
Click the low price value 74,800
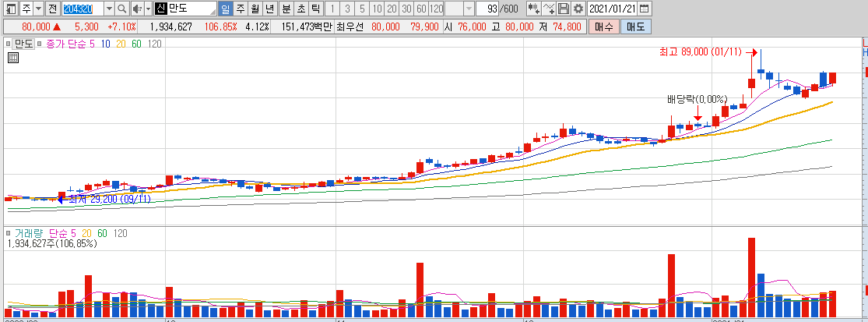567,27
